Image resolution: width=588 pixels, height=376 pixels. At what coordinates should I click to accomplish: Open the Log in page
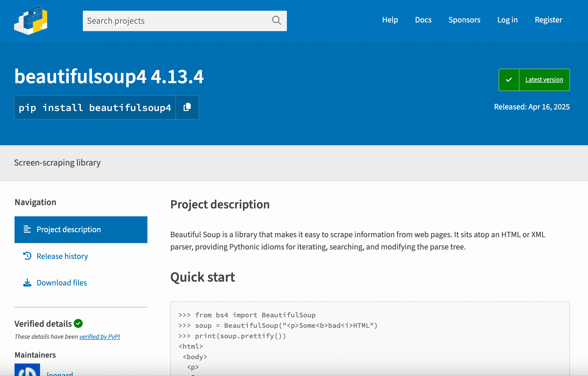(507, 20)
